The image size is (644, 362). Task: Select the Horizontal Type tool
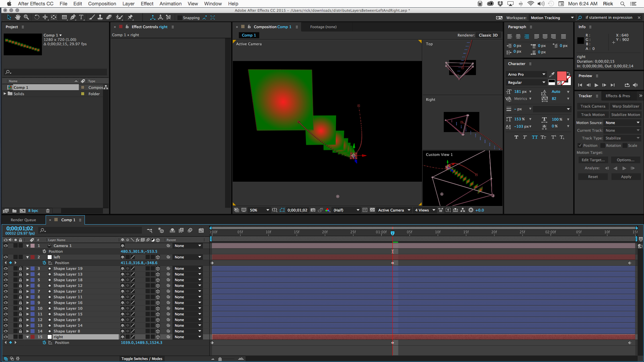81,17
